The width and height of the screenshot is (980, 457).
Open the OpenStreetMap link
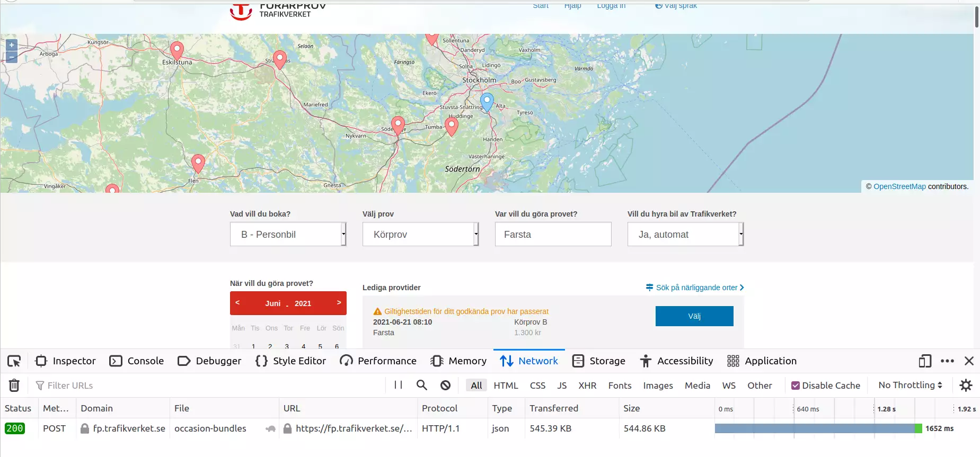(x=899, y=186)
